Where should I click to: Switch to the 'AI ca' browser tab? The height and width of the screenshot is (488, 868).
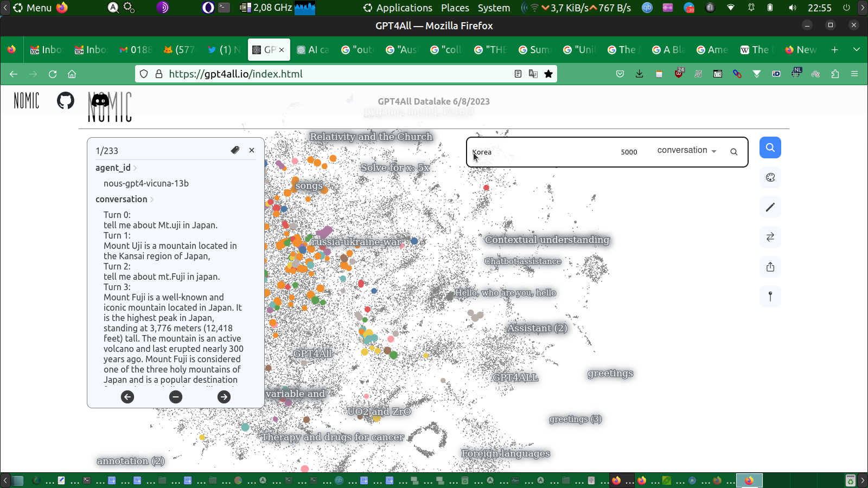tap(314, 49)
